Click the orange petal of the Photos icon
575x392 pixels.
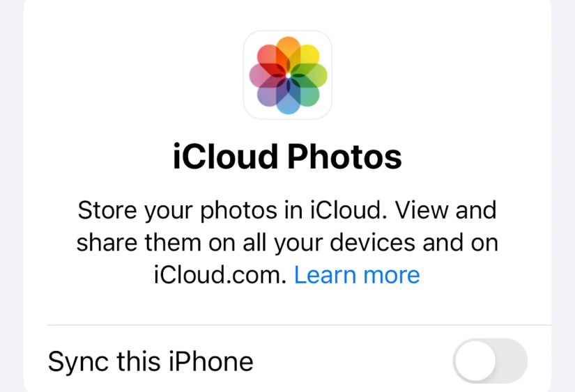point(288,49)
